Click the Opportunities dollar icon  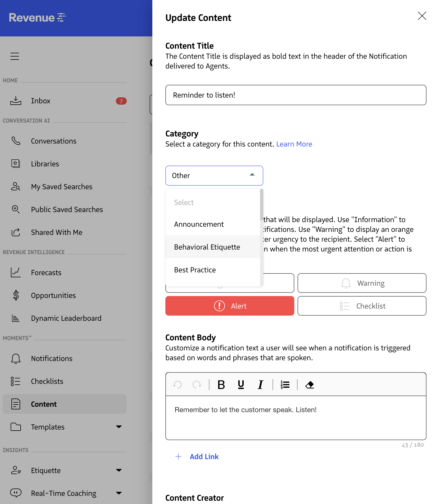tap(16, 295)
